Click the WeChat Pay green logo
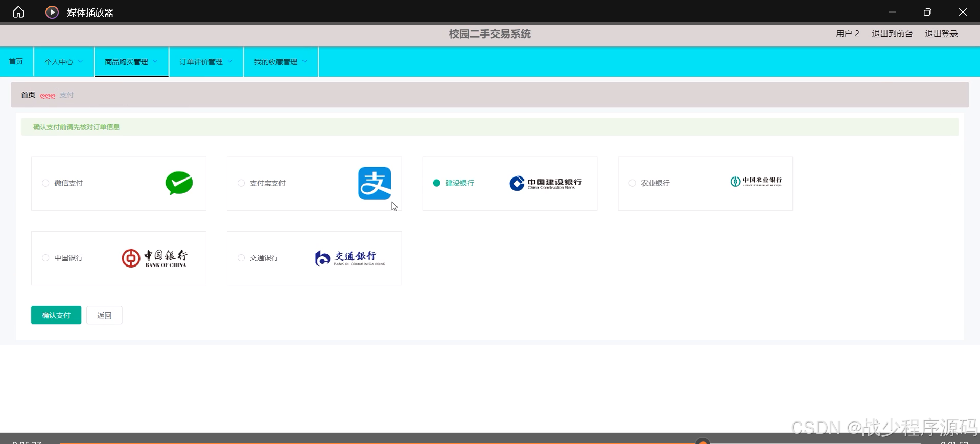This screenshot has width=980, height=444. pyautogui.click(x=179, y=183)
